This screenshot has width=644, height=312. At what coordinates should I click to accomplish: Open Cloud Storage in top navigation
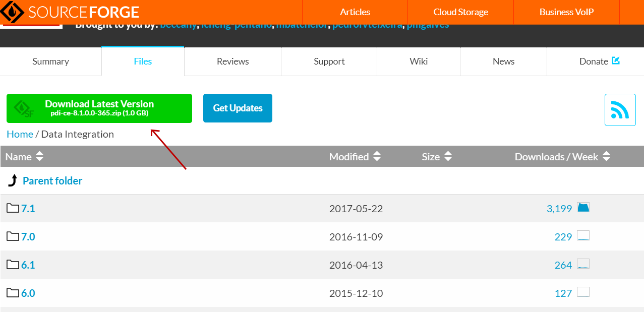click(460, 12)
